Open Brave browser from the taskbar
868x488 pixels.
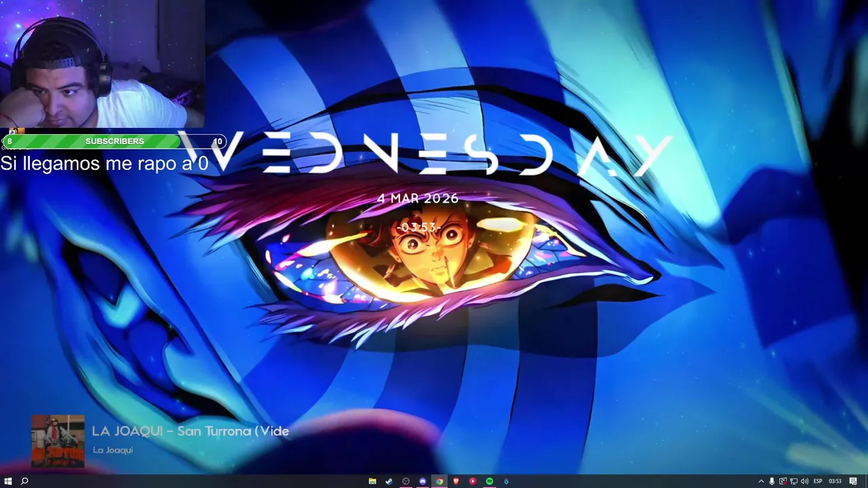pos(456,481)
